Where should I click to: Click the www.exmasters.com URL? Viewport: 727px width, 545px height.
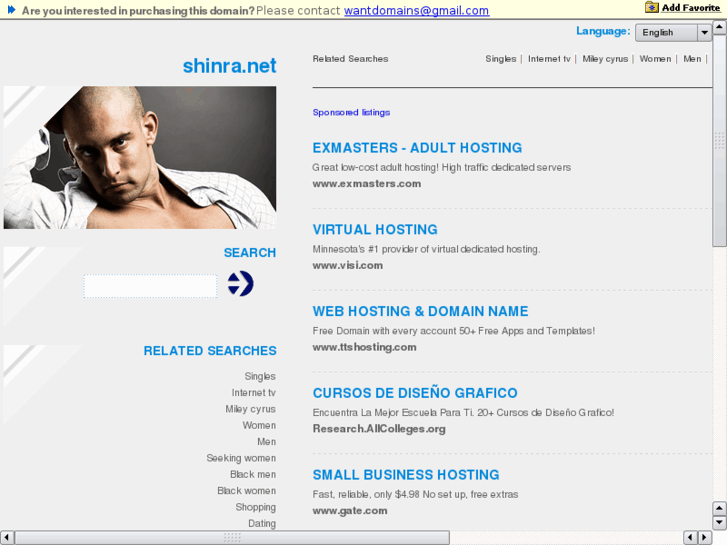pyautogui.click(x=367, y=184)
